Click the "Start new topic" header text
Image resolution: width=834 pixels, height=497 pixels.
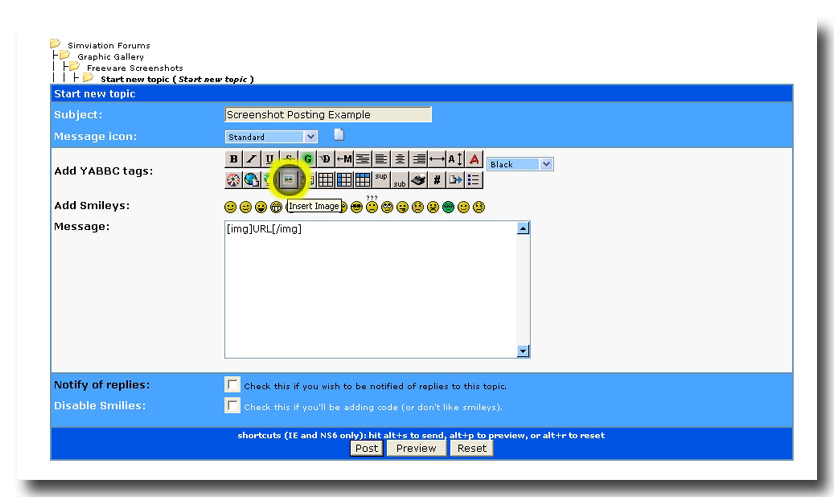pyautogui.click(x=95, y=94)
